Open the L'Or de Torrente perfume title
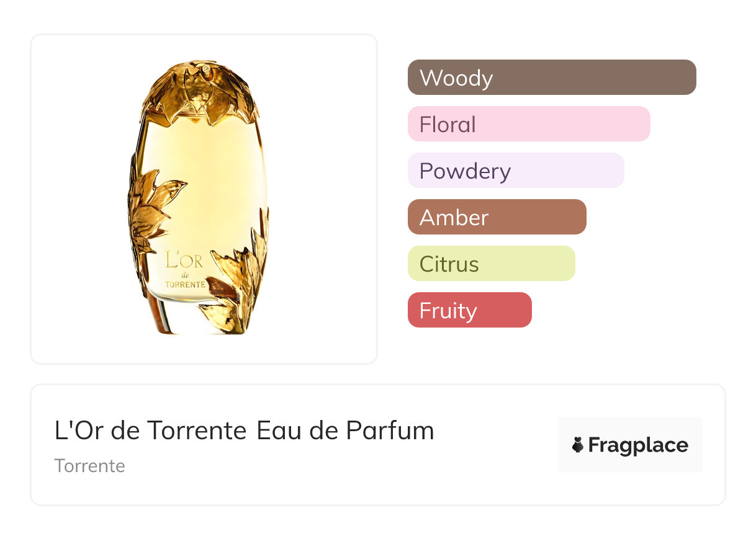The height and width of the screenshot is (536, 756). (x=244, y=431)
